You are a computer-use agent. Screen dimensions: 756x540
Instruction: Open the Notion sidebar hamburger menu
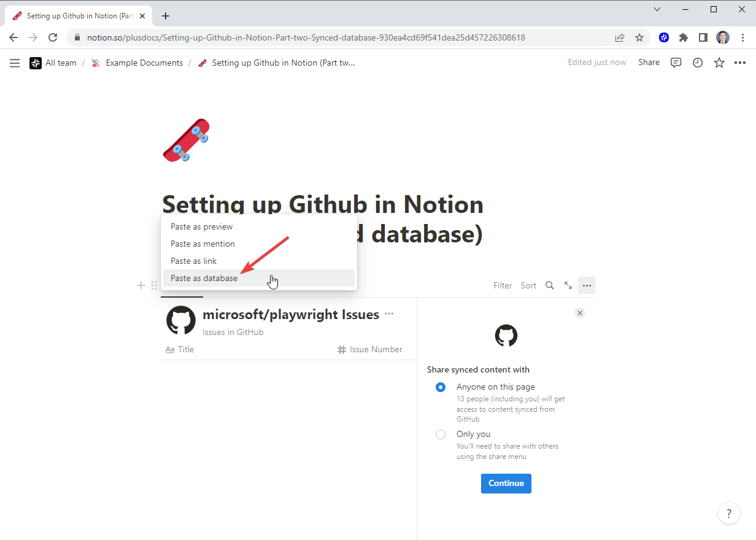(15, 63)
